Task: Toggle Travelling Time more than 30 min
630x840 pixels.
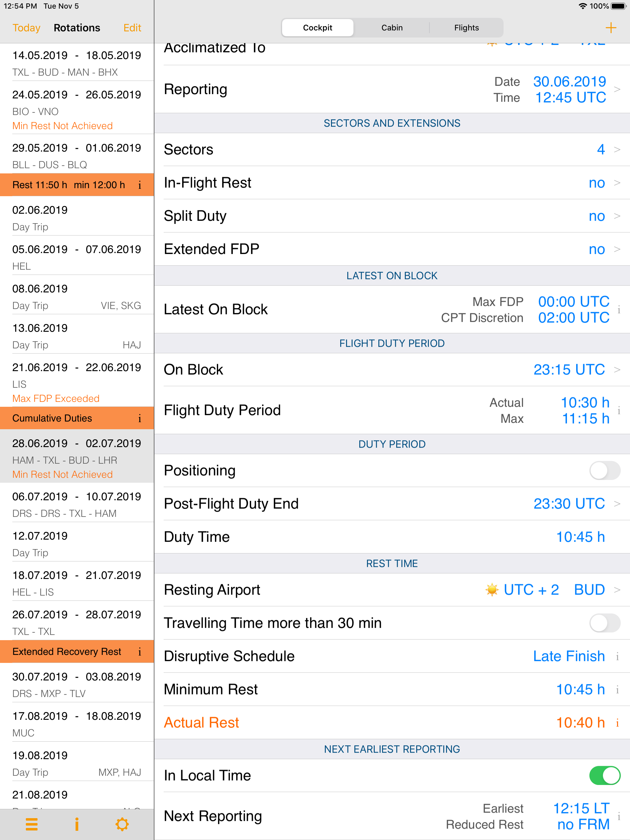Action: (604, 623)
